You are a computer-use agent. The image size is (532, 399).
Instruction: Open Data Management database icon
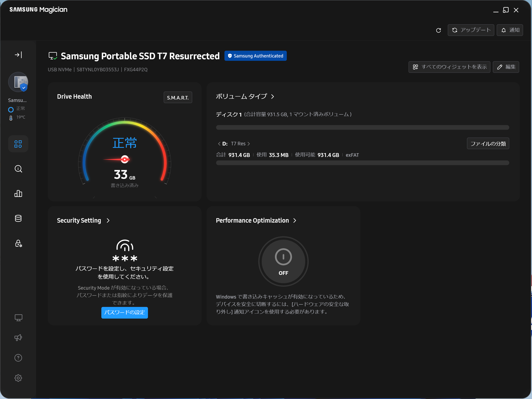[18, 219]
